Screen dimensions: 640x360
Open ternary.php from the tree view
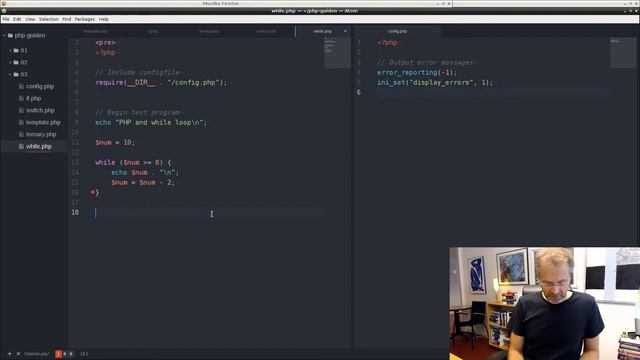[41, 134]
